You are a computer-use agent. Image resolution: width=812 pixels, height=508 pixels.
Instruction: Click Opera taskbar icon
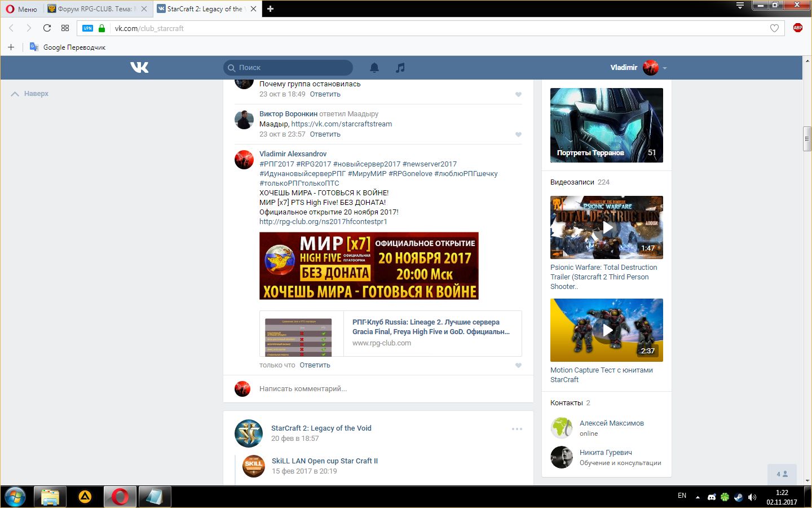(120, 497)
